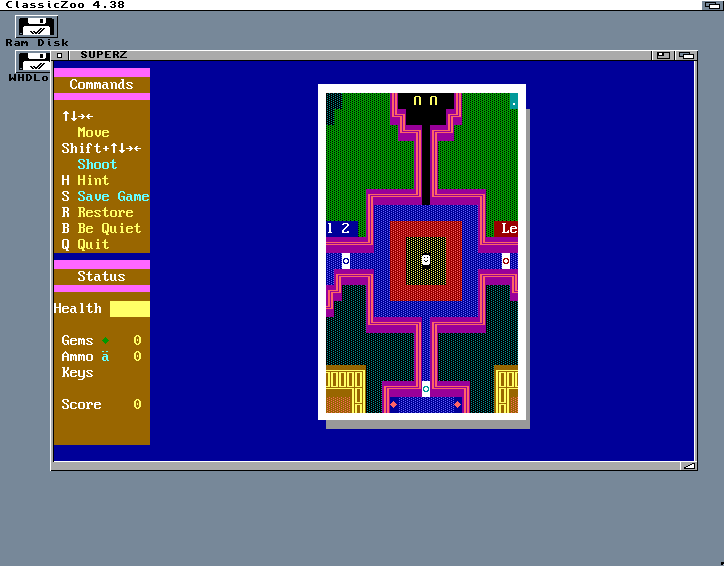The image size is (724, 566).
Task: Click the blue '1 2' sign on the map
Action: tap(342, 229)
